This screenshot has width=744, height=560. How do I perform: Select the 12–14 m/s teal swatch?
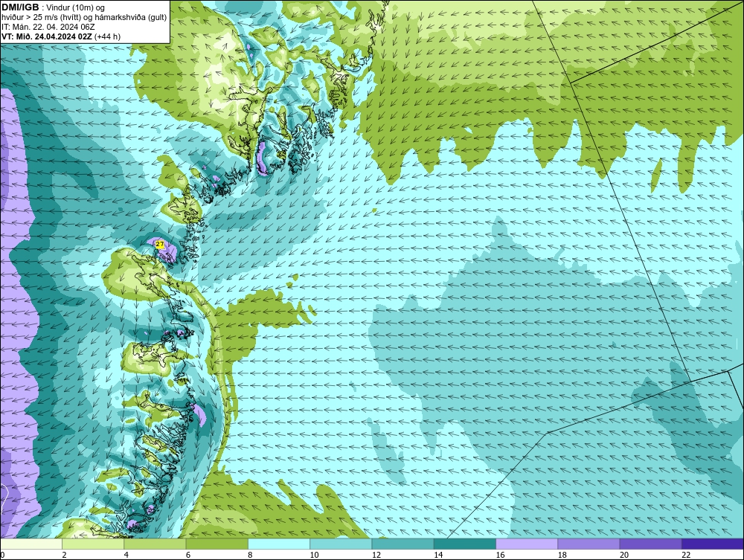pos(403,544)
